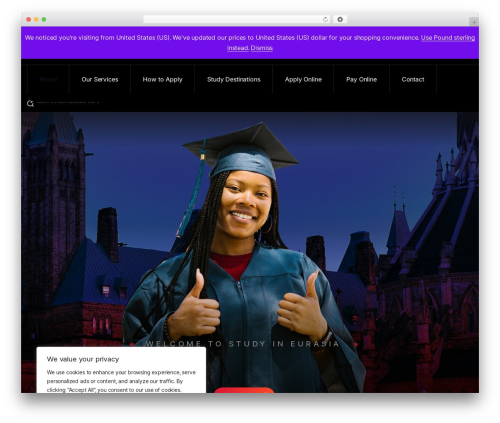
Task: Open Study Destinations menu item
Action: point(234,79)
